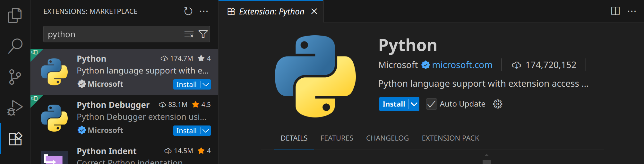
Task: Open the filter extensions menu
Action: 203,34
